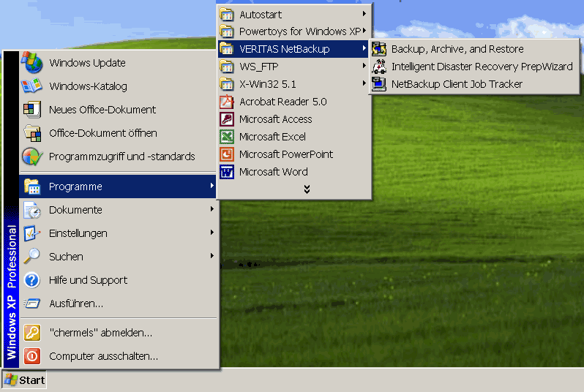Image resolution: width=584 pixels, height=392 pixels.
Task: Click the Suchen label text
Action: tap(66, 257)
